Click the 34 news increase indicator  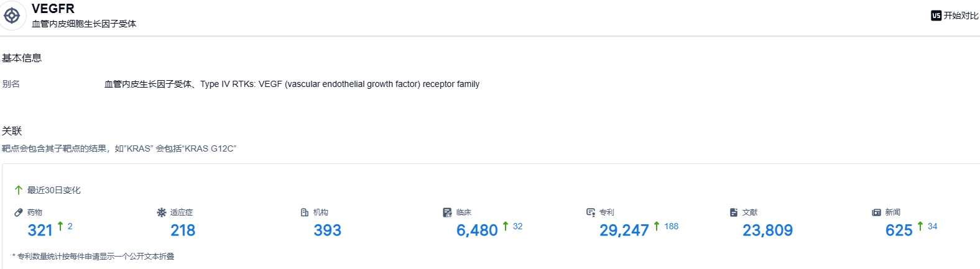click(932, 227)
